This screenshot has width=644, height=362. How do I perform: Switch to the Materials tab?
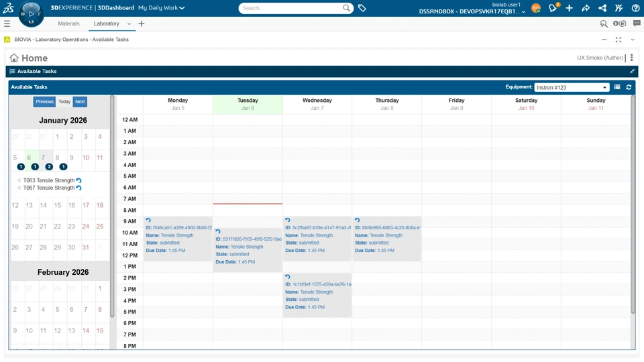coord(68,24)
